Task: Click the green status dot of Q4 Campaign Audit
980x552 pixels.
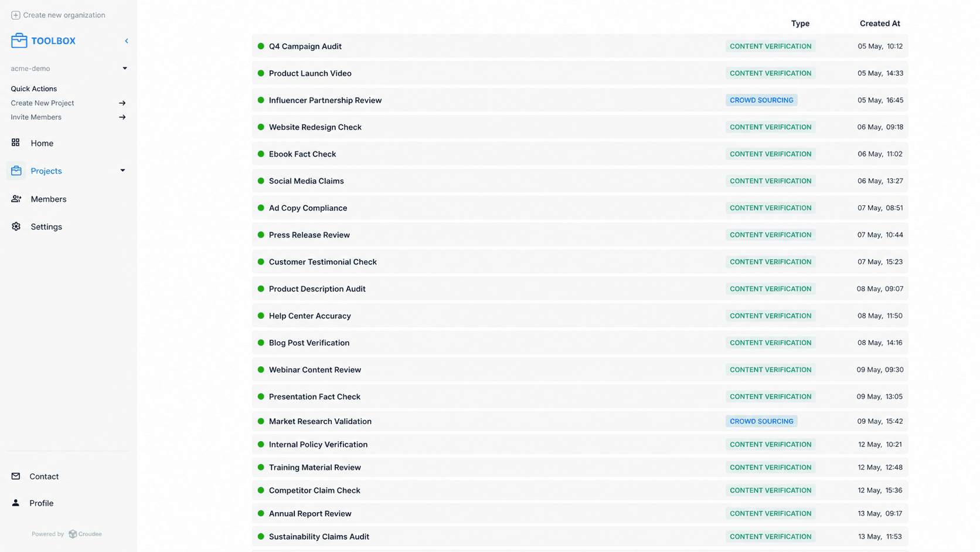Action: [261, 46]
